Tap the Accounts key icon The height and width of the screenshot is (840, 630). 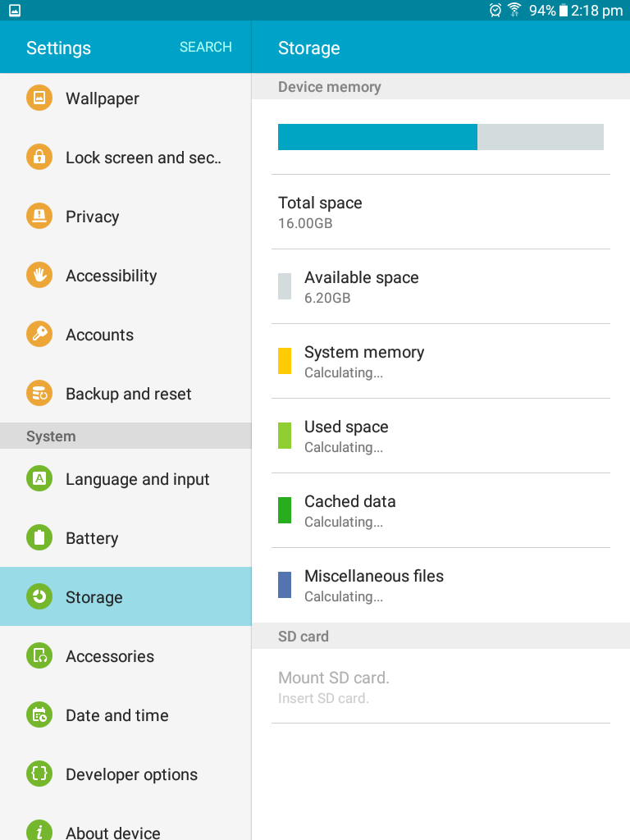tap(39, 334)
